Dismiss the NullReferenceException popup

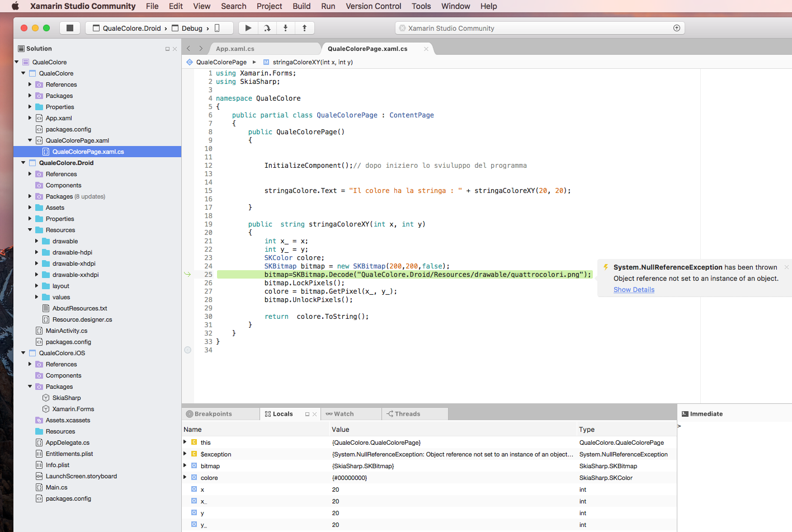(x=786, y=267)
